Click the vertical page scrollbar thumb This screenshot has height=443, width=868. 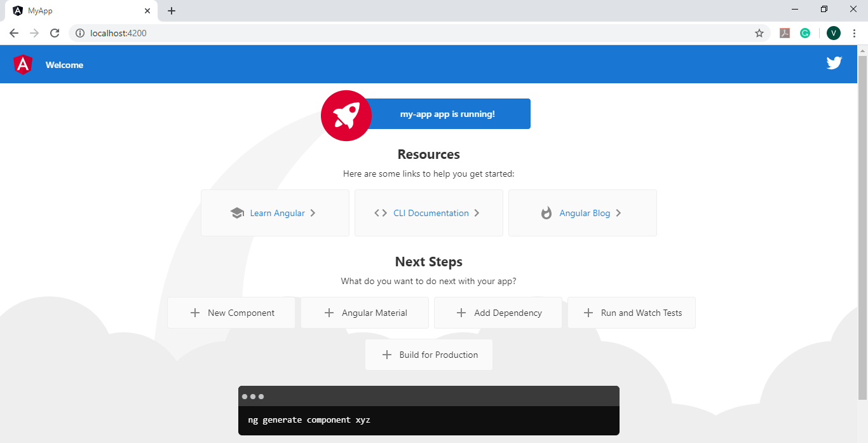pos(862,228)
